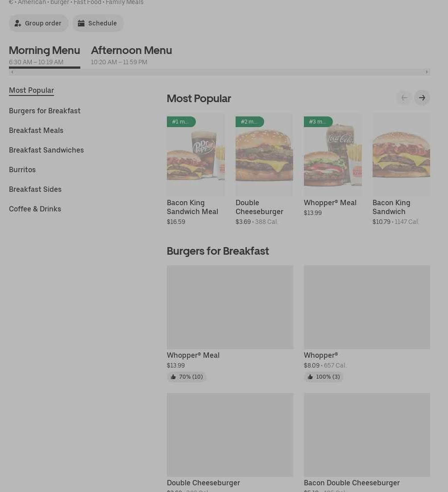Click the thumbs-up 70% rating on Whopper Meal

187,377
